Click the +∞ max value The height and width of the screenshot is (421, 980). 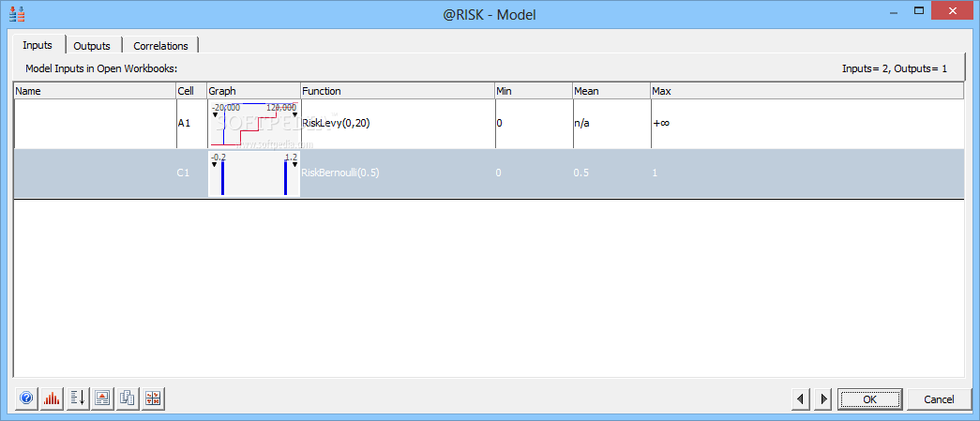point(661,124)
